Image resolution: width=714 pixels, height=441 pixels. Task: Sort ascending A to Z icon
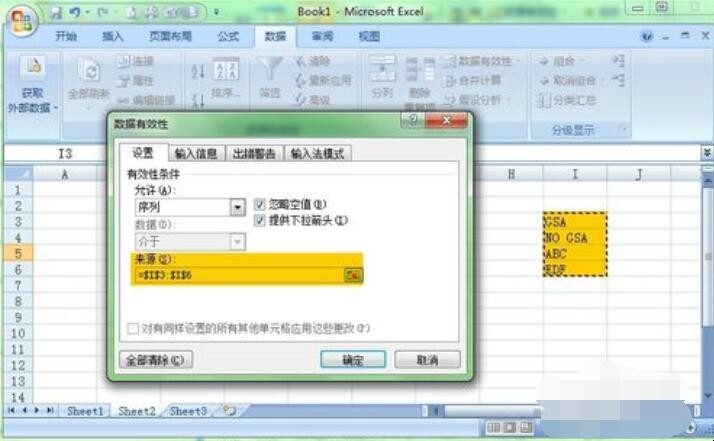(198, 72)
